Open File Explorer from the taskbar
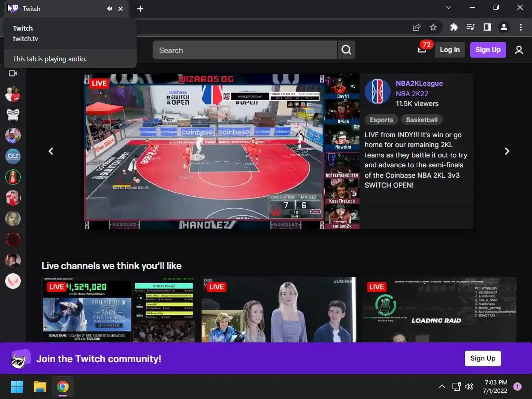This screenshot has width=532, height=399. tap(39, 387)
